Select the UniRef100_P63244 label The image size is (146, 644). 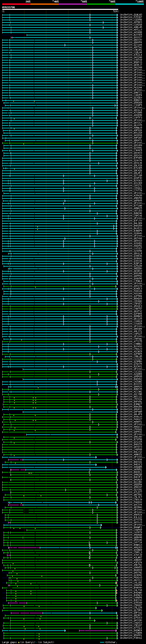tap(131, 88)
